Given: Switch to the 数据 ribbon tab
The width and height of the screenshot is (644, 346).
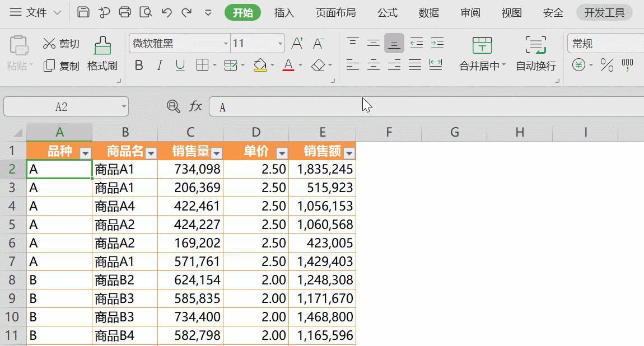Looking at the screenshot, I should point(428,12).
